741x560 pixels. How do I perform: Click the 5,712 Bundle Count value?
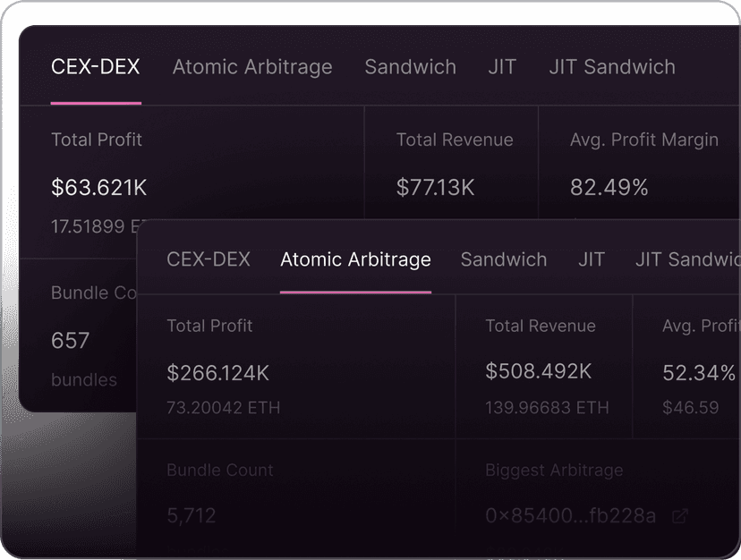point(191,515)
